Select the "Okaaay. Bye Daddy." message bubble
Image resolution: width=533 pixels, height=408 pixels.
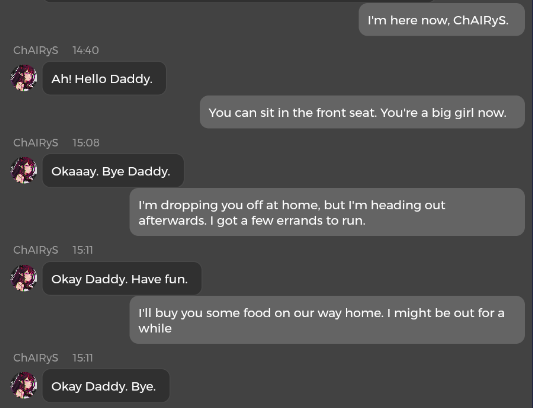pyautogui.click(x=113, y=171)
